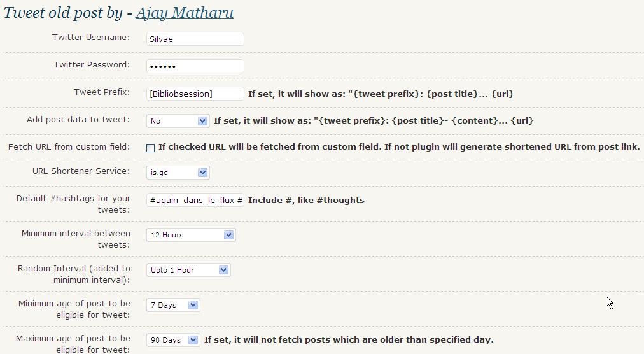Click the Ajay Matharu author link
The image size is (644, 354).
(x=184, y=12)
